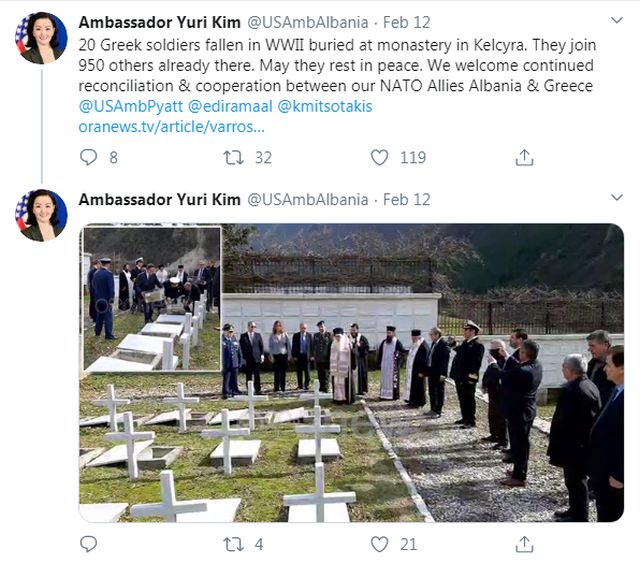Open the cemetery ceremony photo
The image size is (640, 564).
tap(351, 373)
